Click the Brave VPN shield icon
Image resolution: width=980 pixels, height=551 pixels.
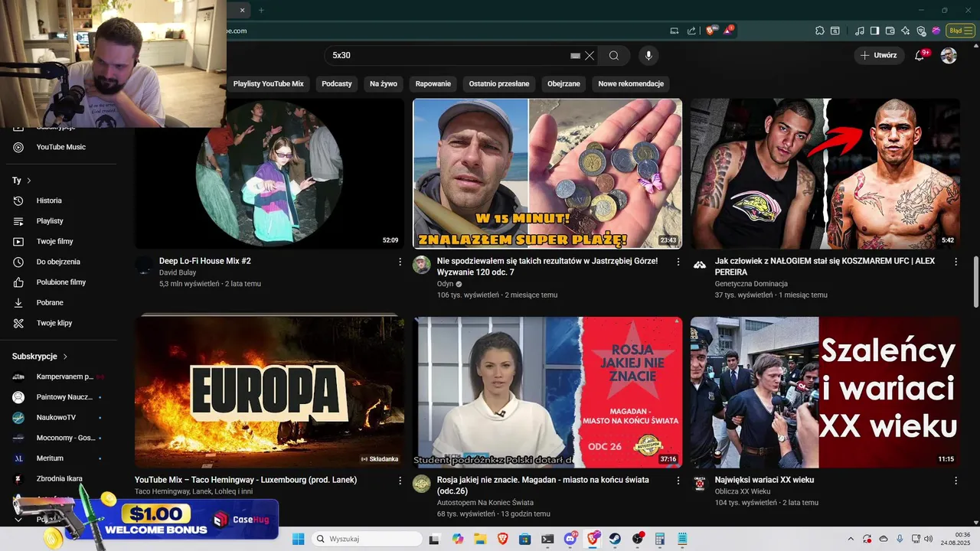click(921, 31)
